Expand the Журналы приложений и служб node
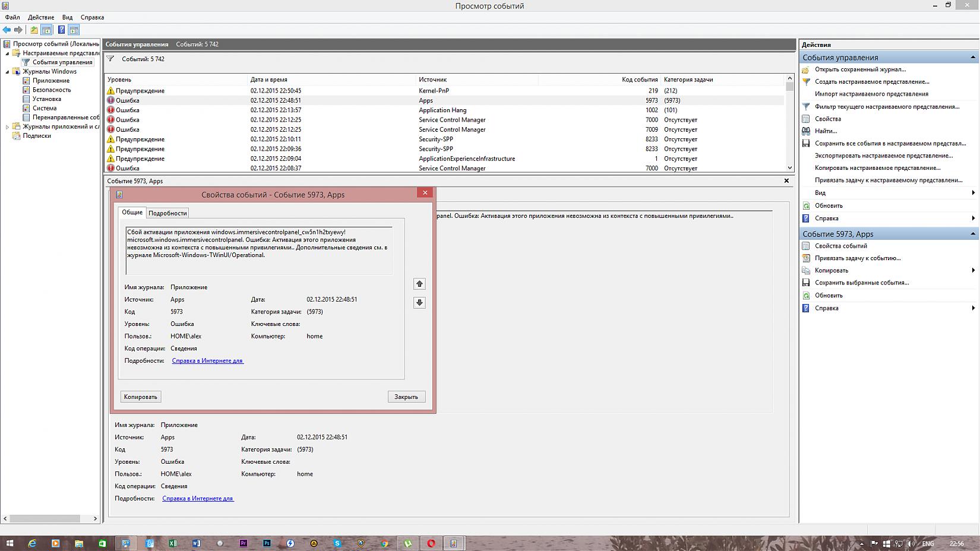This screenshot has width=980, height=551. 8,126
